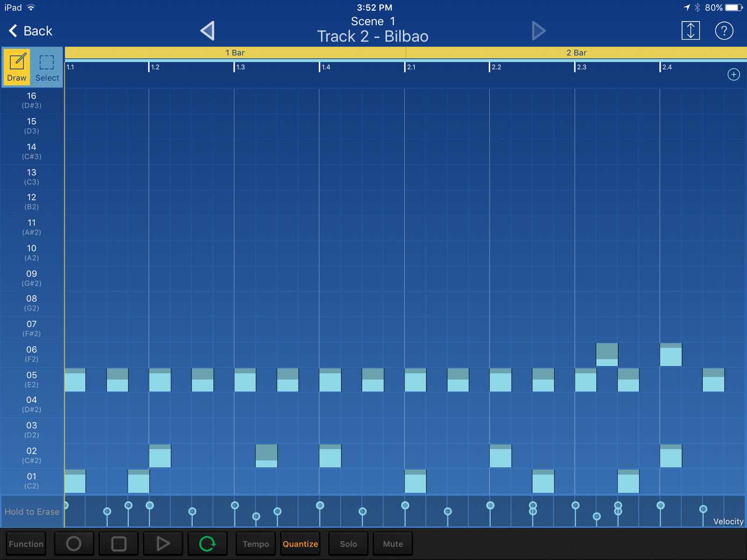Jump to beat marker 2.4

coord(666,67)
